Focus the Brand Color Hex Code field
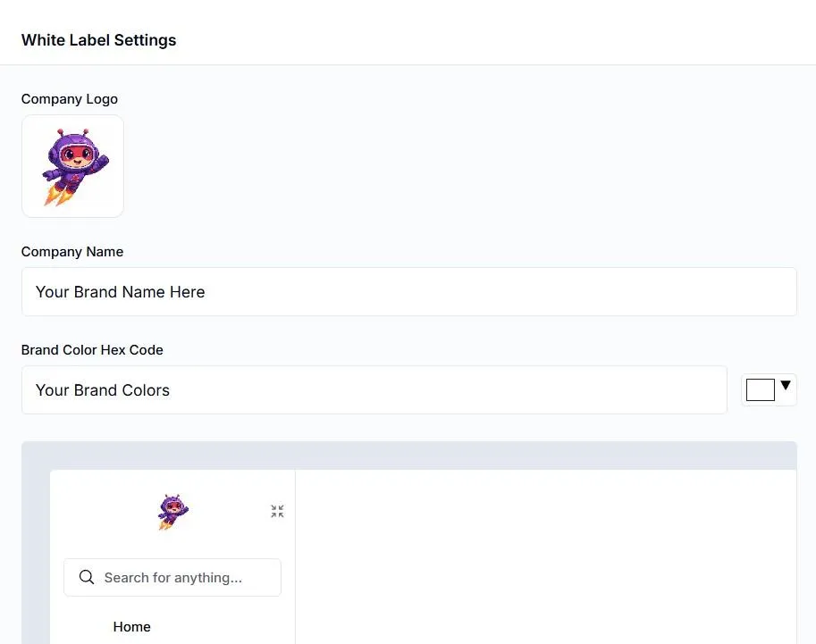816x644 pixels. point(374,390)
